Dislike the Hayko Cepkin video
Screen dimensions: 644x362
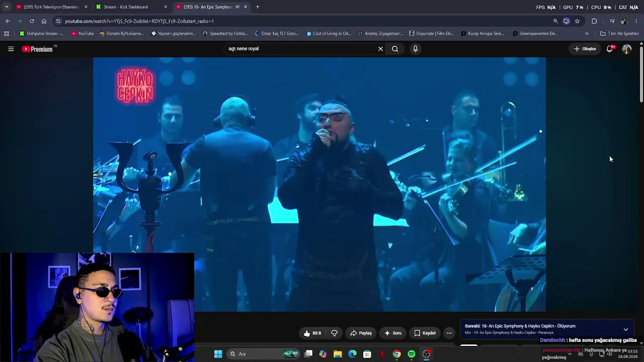click(335, 333)
